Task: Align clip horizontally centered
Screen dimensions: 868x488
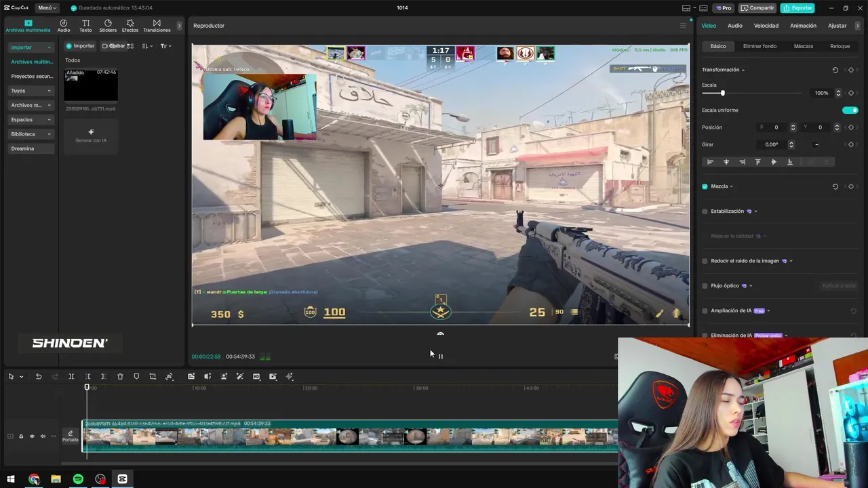Action: click(x=726, y=162)
